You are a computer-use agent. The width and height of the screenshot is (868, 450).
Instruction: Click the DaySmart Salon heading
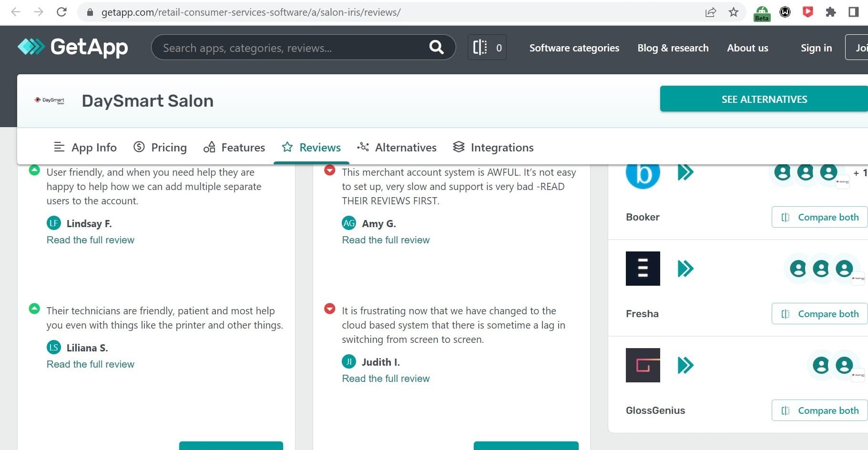(x=147, y=101)
